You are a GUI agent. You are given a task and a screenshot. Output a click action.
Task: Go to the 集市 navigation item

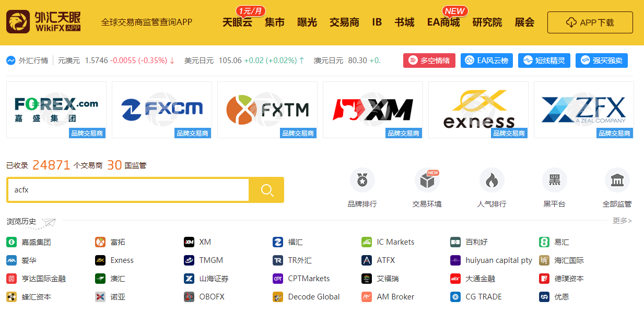coord(275,22)
